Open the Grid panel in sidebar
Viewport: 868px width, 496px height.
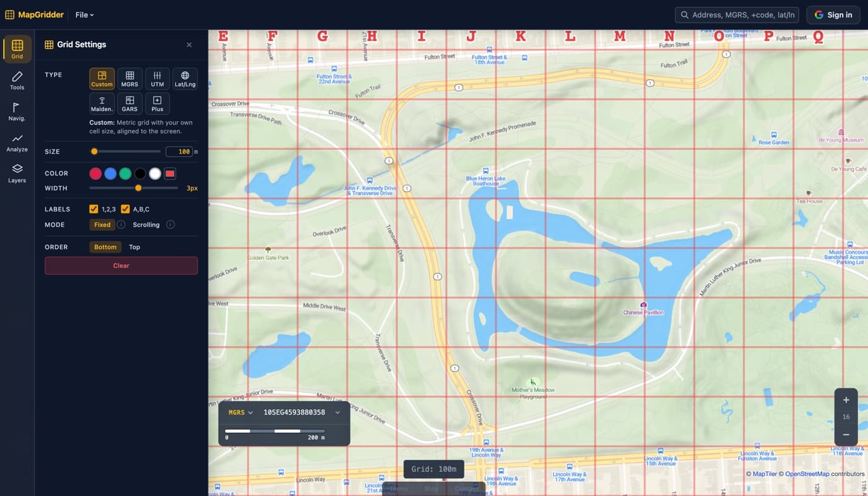pos(17,49)
